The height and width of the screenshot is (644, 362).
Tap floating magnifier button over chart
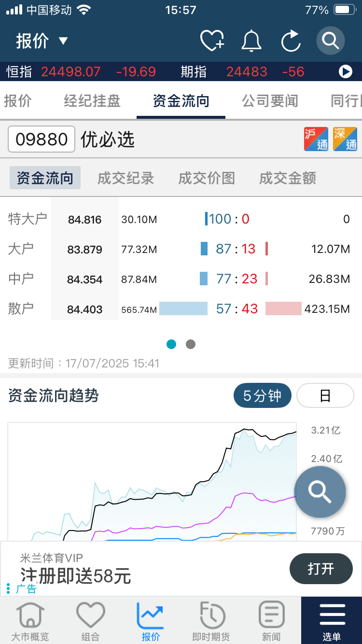(320, 492)
